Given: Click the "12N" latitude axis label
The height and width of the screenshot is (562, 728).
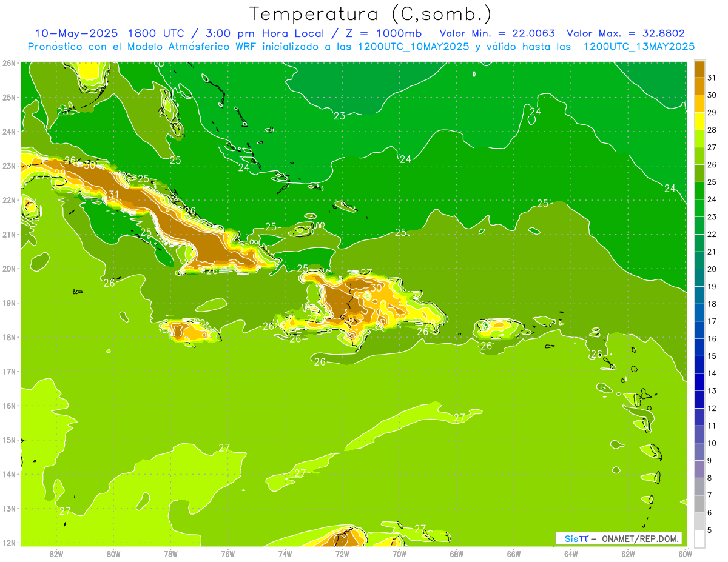Looking at the screenshot, I should pyautogui.click(x=8, y=543).
